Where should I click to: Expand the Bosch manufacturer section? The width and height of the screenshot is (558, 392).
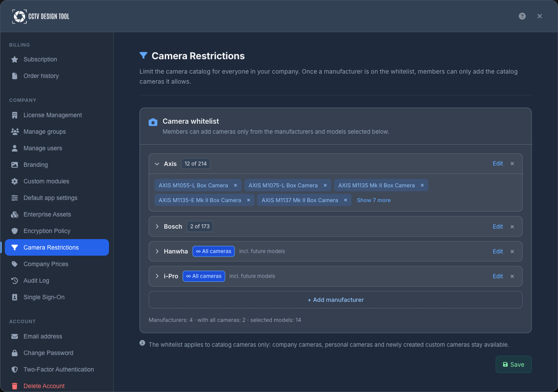[x=157, y=226]
